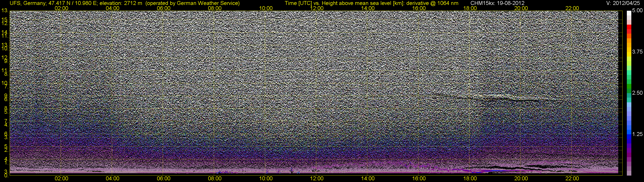Click the 22:00 label on the top time axis

(572, 8)
